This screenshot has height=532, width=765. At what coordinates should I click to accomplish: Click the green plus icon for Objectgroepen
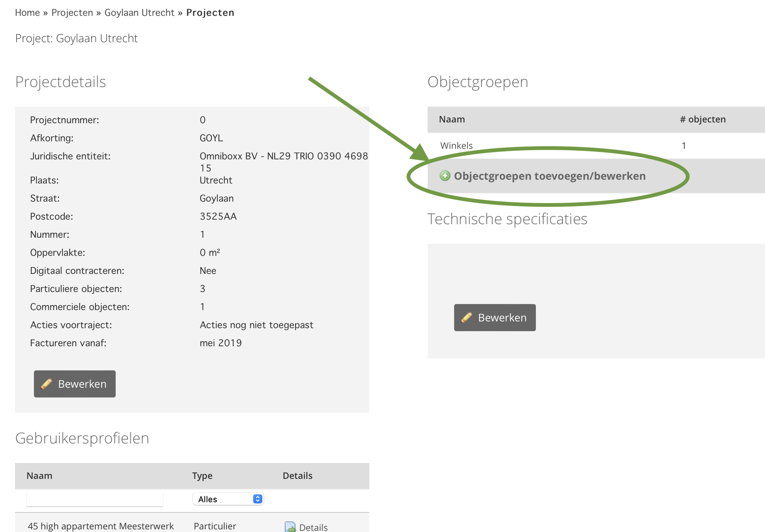tap(445, 176)
